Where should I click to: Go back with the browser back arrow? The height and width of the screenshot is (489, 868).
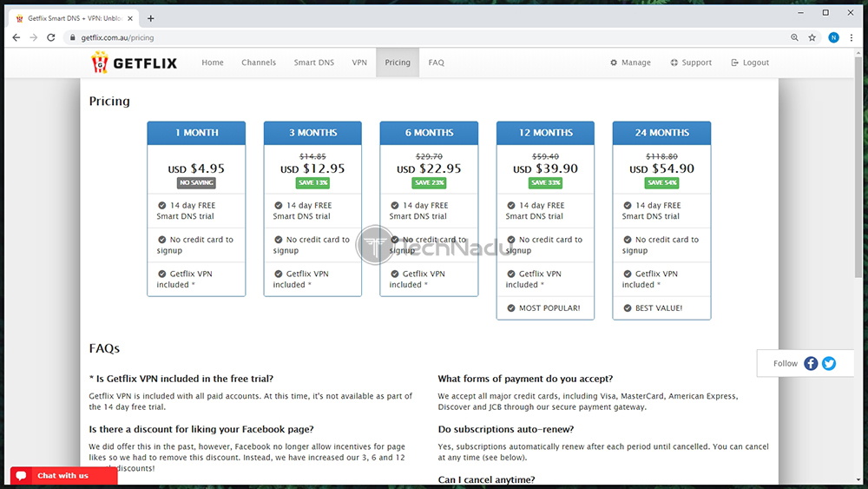pyautogui.click(x=16, y=37)
